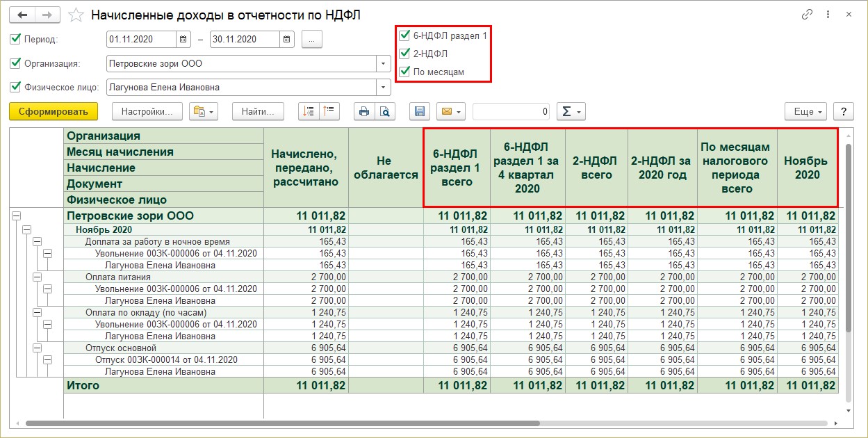
Task: Click the end date field 30.11.2020
Action: point(245,40)
